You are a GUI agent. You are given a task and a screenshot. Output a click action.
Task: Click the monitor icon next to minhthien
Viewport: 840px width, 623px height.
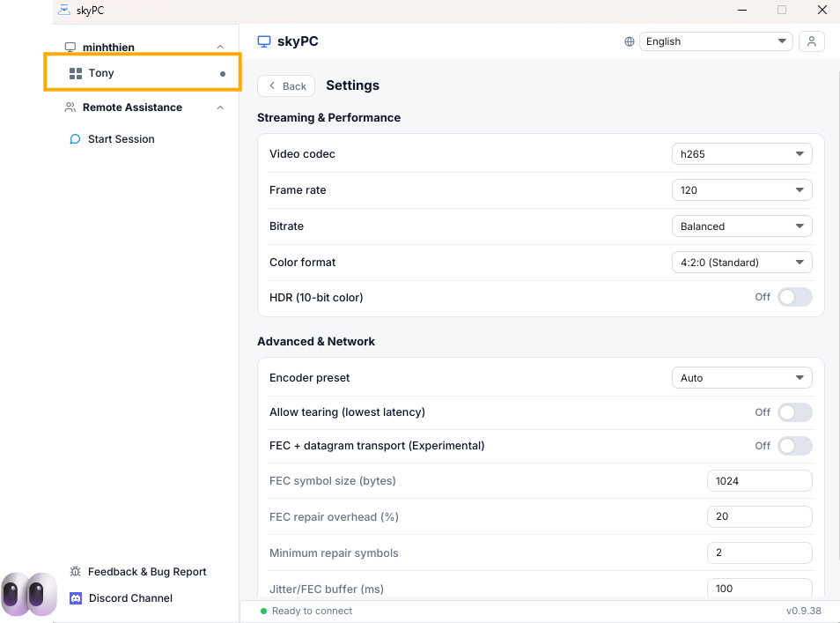coord(70,48)
